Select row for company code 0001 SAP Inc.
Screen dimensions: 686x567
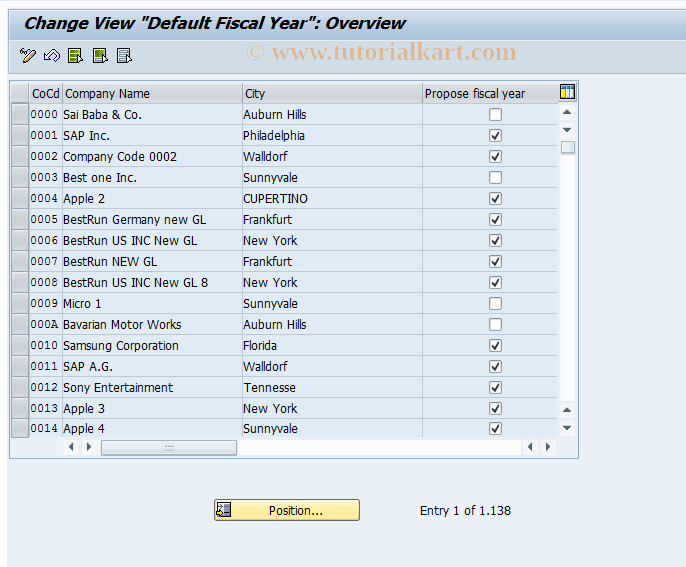pos(20,136)
